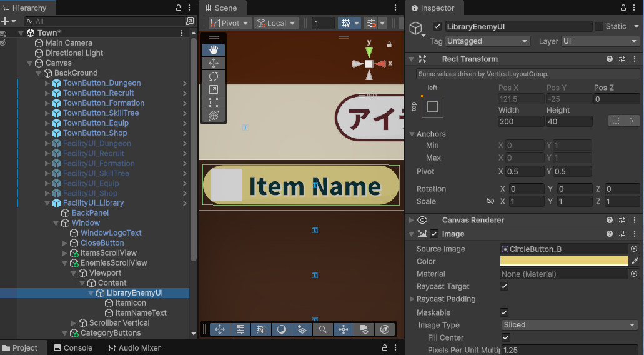This screenshot has width=644, height=355.
Task: Select the Scale tool in Scene
Action: pyautogui.click(x=213, y=89)
